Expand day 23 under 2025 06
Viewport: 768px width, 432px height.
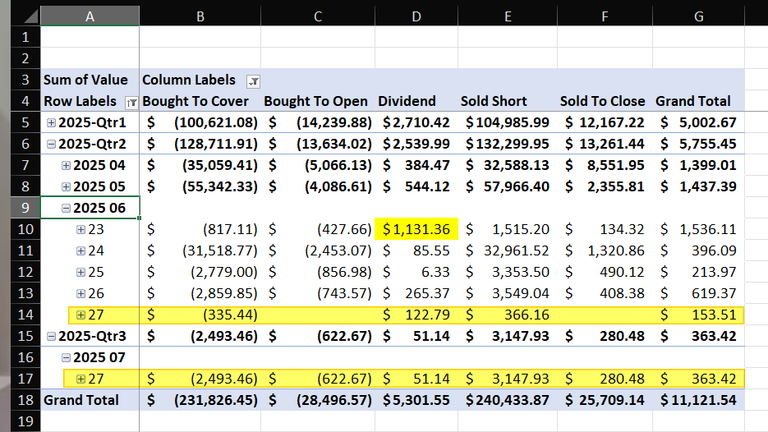[x=81, y=229]
